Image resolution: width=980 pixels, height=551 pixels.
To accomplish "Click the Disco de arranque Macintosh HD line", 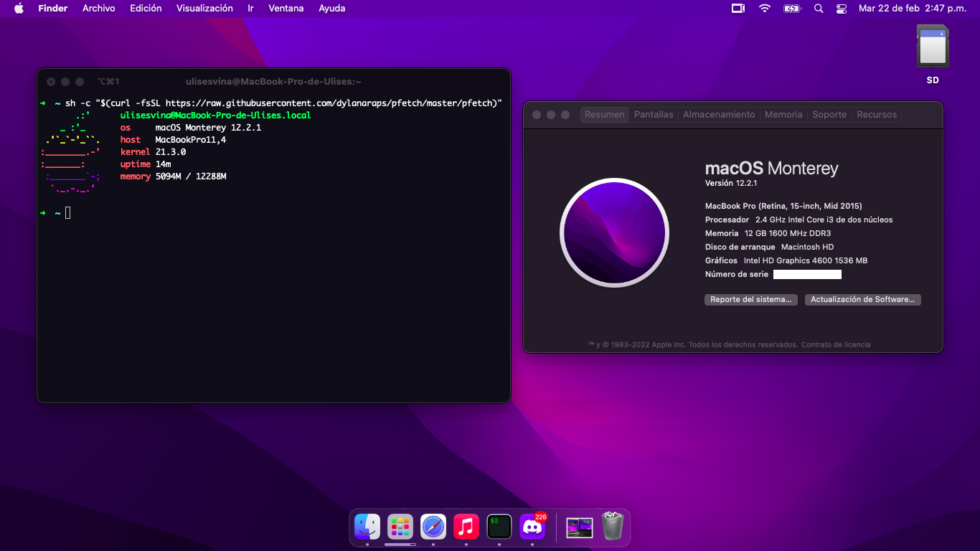I will [769, 247].
